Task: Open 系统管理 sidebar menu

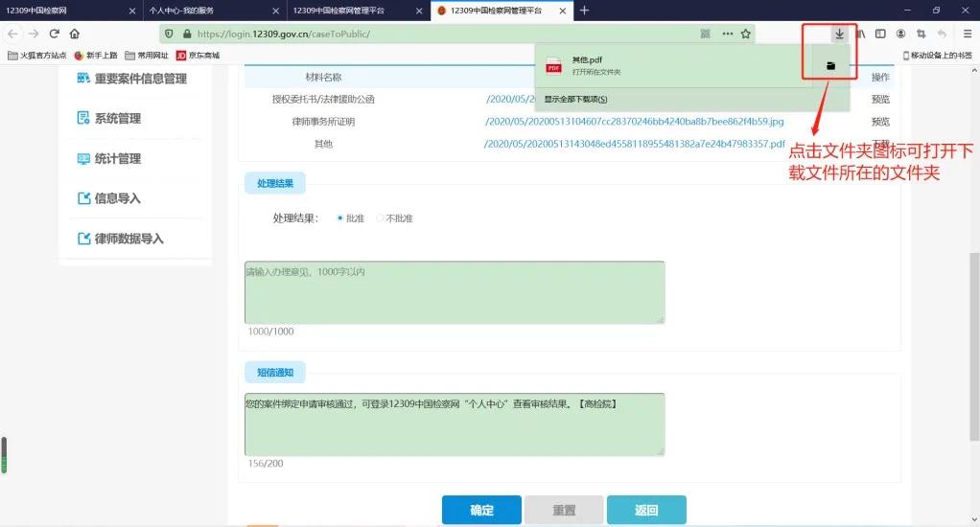Action: coord(108,118)
